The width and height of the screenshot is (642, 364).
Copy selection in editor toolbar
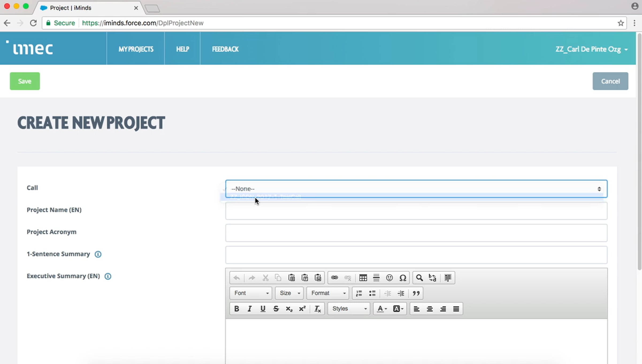(278, 278)
